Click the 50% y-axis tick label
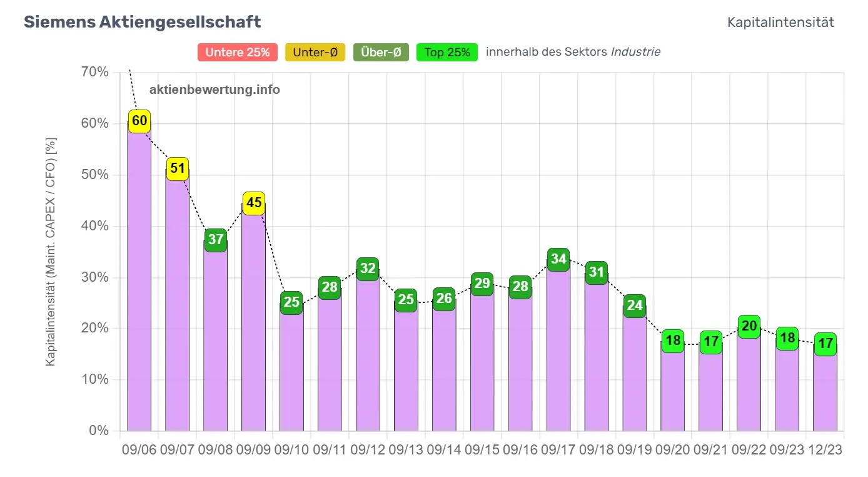This screenshot has width=868, height=477. [x=95, y=175]
